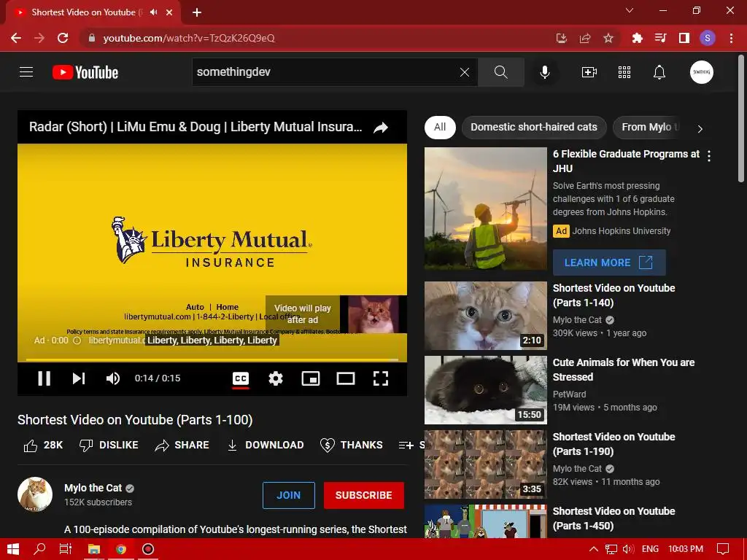The image size is (747, 560).
Task: Like the video with 28K likes
Action: [x=43, y=446]
